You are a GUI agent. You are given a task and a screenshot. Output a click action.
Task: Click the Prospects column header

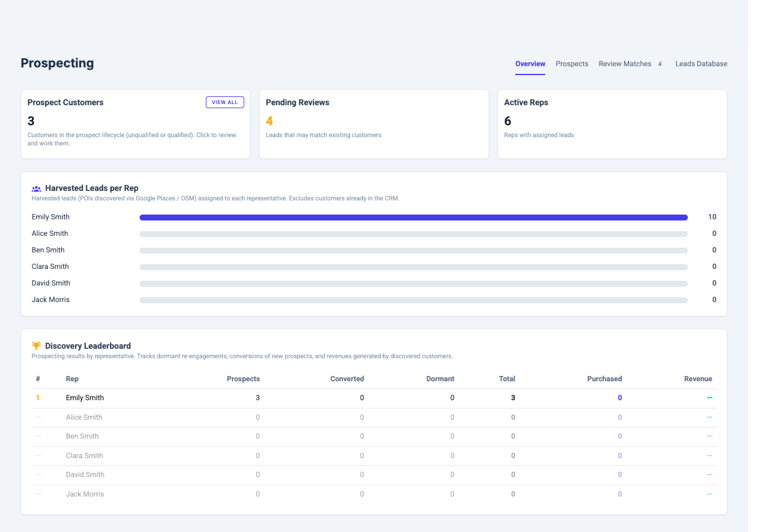coord(243,379)
